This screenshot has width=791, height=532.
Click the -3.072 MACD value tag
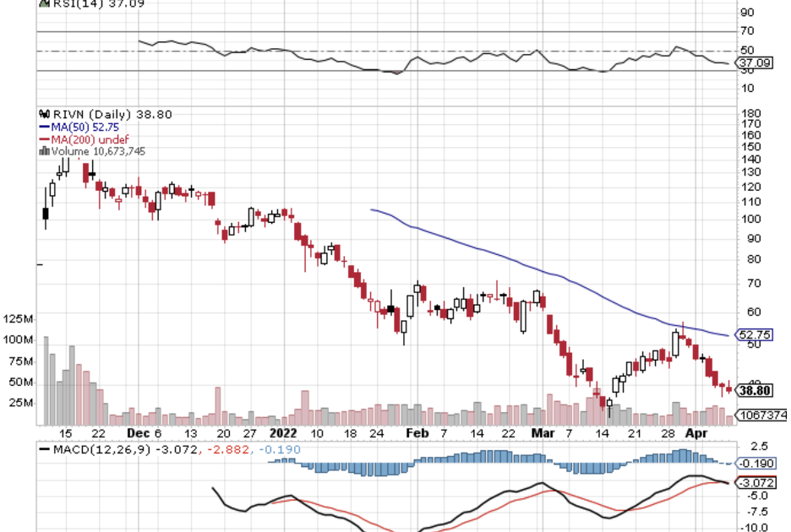click(x=752, y=483)
